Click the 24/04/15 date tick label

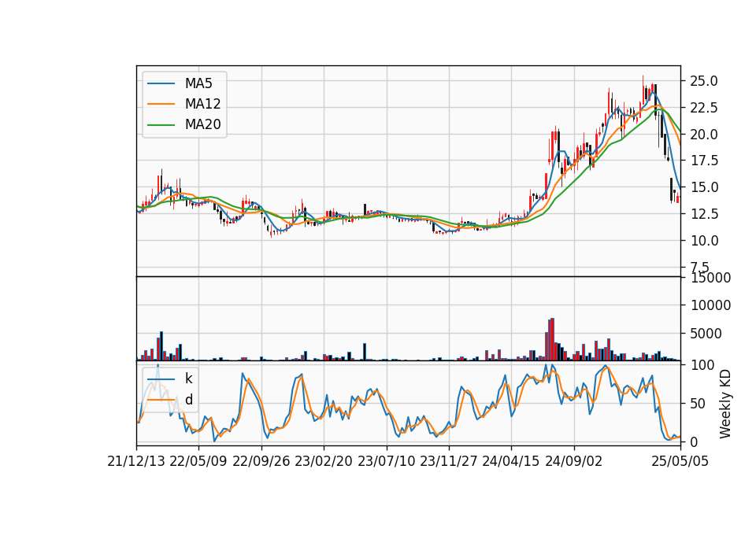(511, 461)
